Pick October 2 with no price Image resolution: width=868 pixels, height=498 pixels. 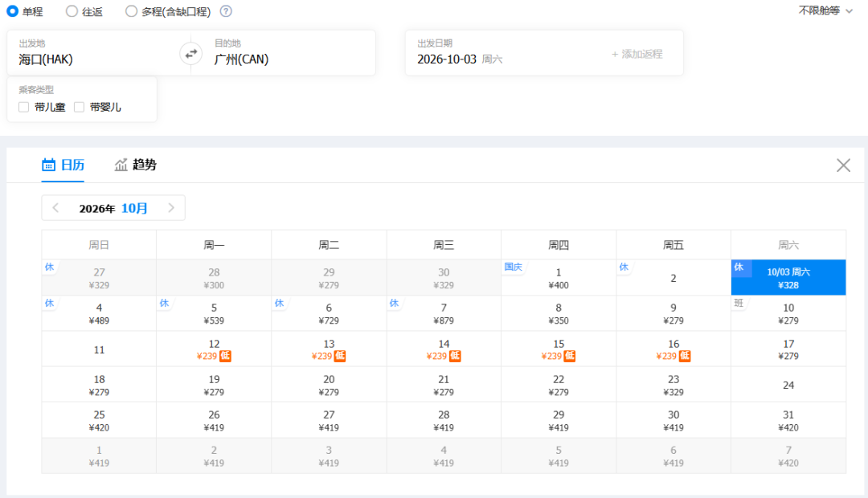(x=674, y=278)
